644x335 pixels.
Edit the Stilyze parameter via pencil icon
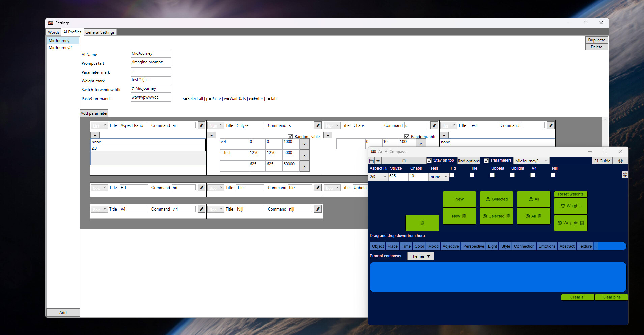(x=317, y=125)
